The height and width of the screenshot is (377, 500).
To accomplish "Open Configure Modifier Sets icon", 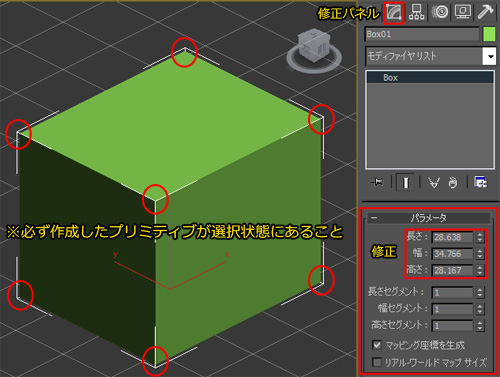I will click(x=480, y=183).
